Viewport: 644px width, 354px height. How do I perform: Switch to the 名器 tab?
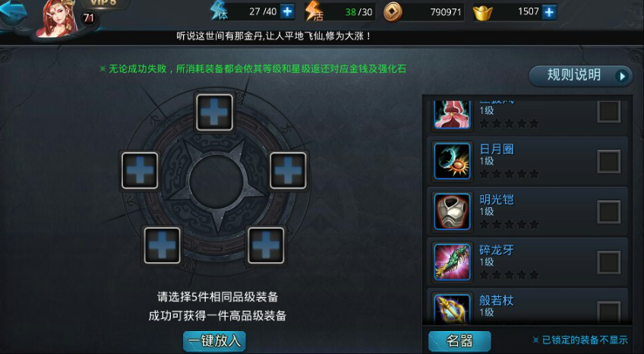459,341
